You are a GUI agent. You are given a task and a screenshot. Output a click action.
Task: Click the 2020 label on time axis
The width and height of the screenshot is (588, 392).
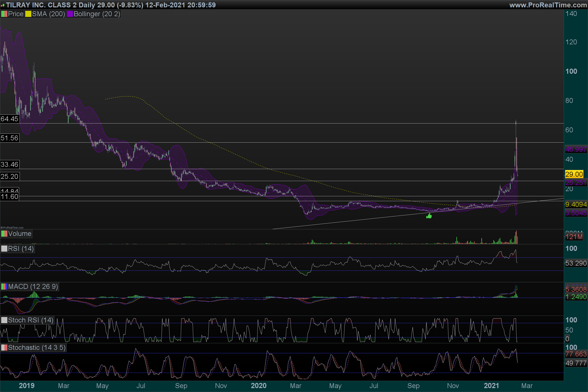(x=258, y=386)
